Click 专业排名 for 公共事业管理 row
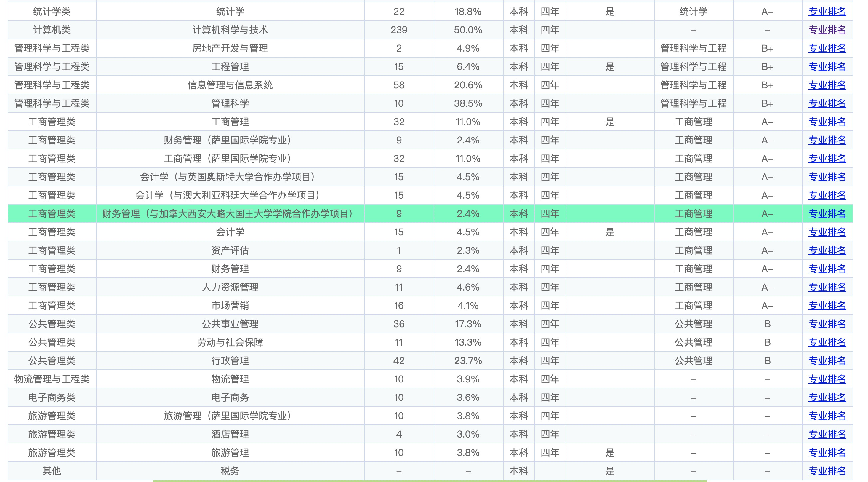 (827, 324)
